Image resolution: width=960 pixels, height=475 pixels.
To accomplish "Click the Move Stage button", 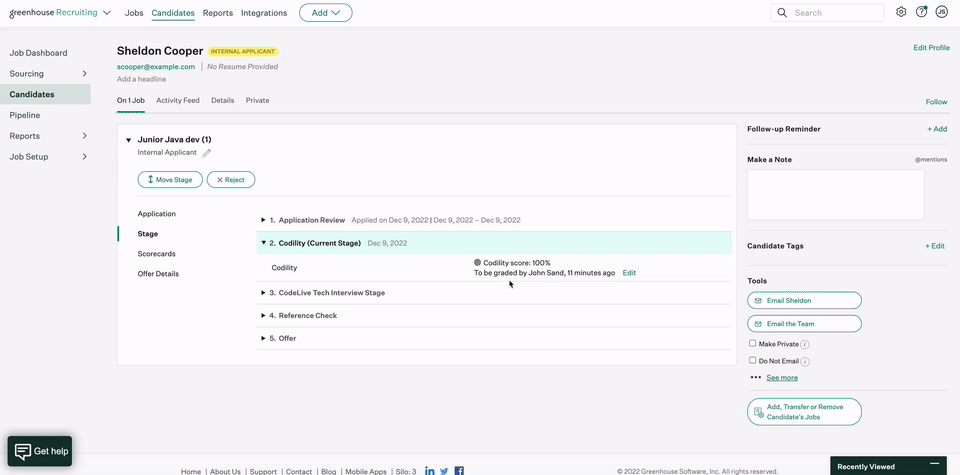I will [170, 180].
